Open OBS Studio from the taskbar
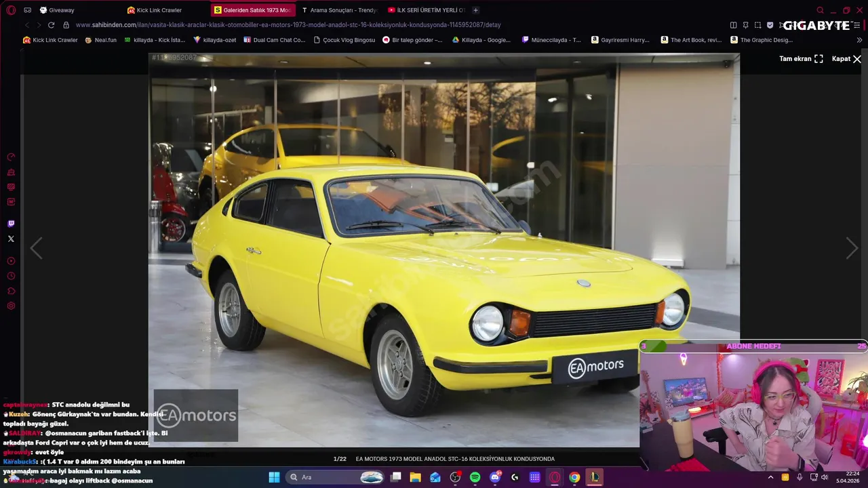This screenshot has width=868, height=488. (455, 477)
